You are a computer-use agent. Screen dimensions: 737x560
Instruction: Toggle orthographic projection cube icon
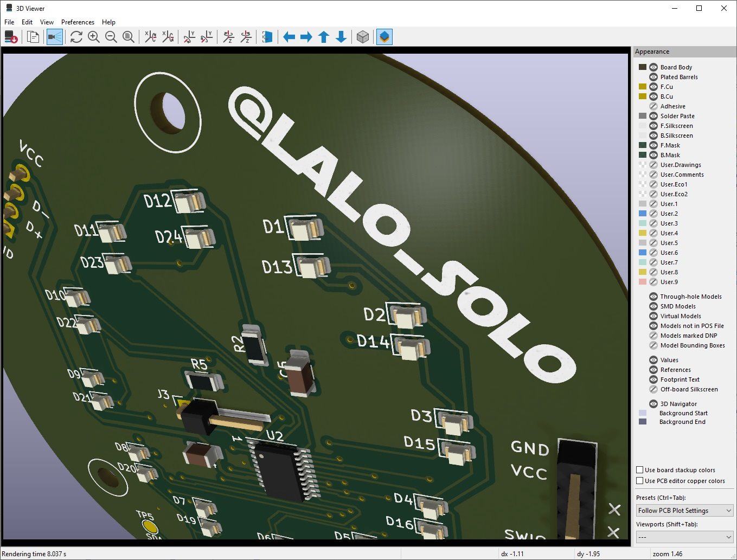point(363,37)
